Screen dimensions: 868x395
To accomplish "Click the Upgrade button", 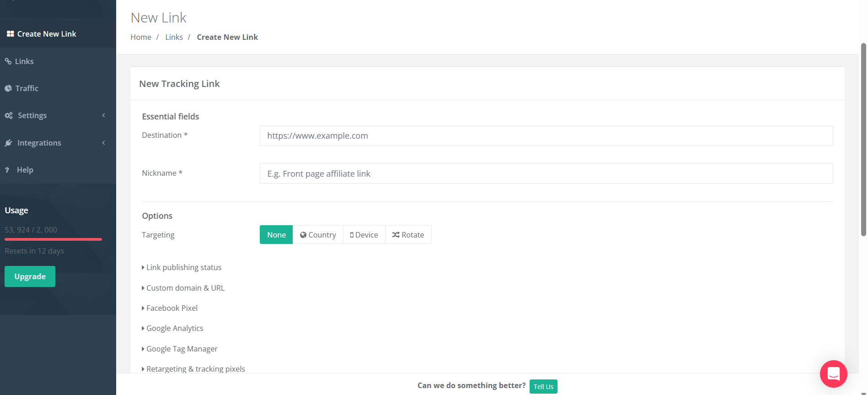I will 30,276.
